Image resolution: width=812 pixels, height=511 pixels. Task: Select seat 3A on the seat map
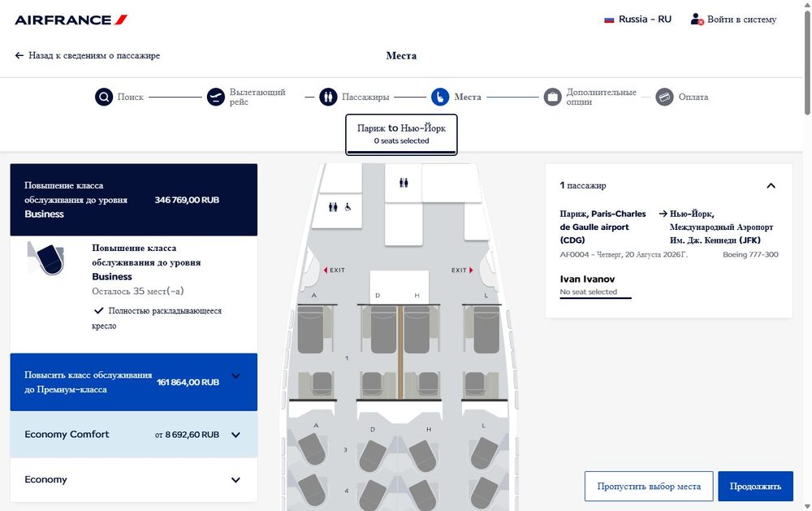point(313,448)
